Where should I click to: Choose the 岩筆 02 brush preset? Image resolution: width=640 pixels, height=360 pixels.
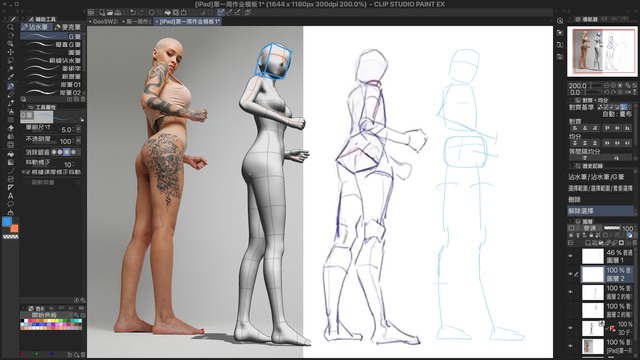pos(51,93)
